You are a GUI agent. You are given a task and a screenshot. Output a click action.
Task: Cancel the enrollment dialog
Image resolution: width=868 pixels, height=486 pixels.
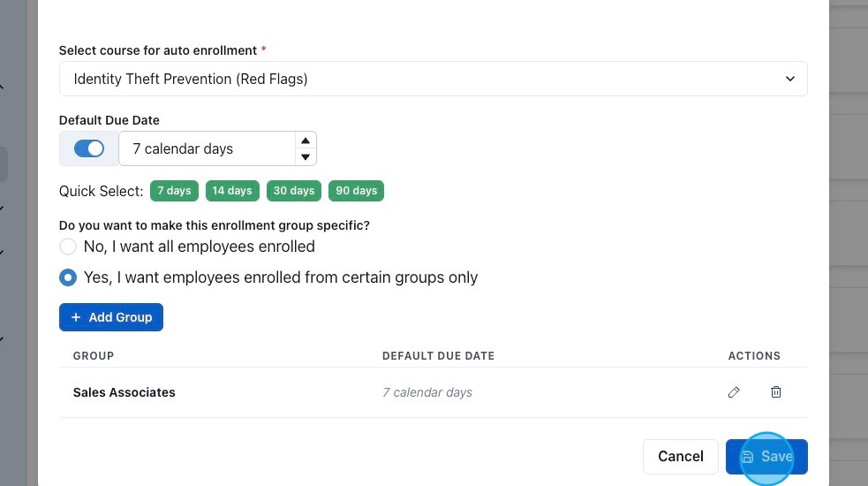[680, 457]
